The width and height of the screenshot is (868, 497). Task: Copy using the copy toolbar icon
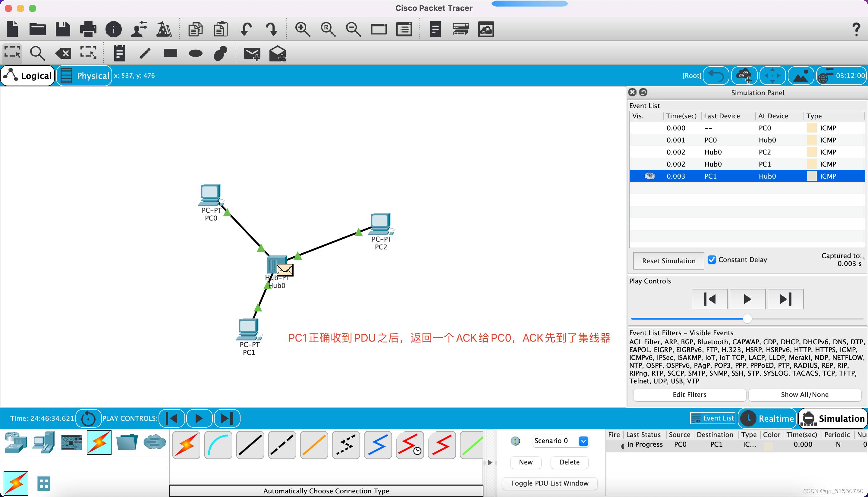(195, 29)
